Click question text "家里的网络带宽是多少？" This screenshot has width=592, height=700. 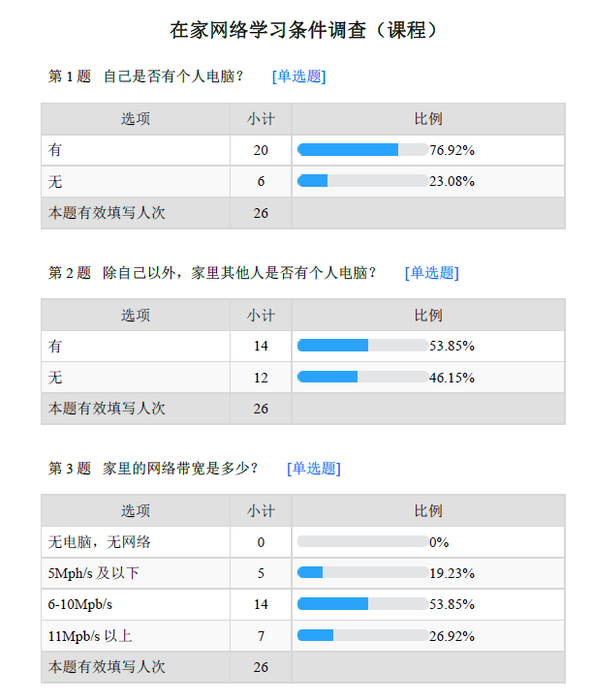pyautogui.click(x=180, y=469)
